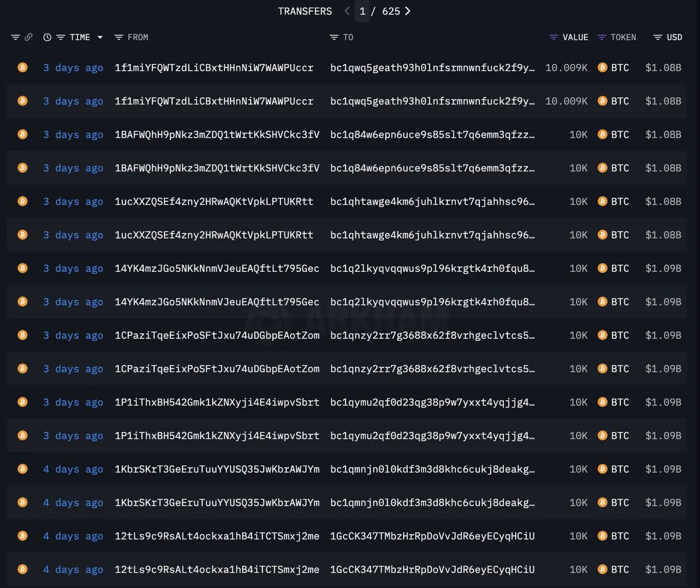
Task: Open recipient bc1qhtawge4km6juhlkrnvt7qjahhsc96 in lower row
Action: click(433, 235)
